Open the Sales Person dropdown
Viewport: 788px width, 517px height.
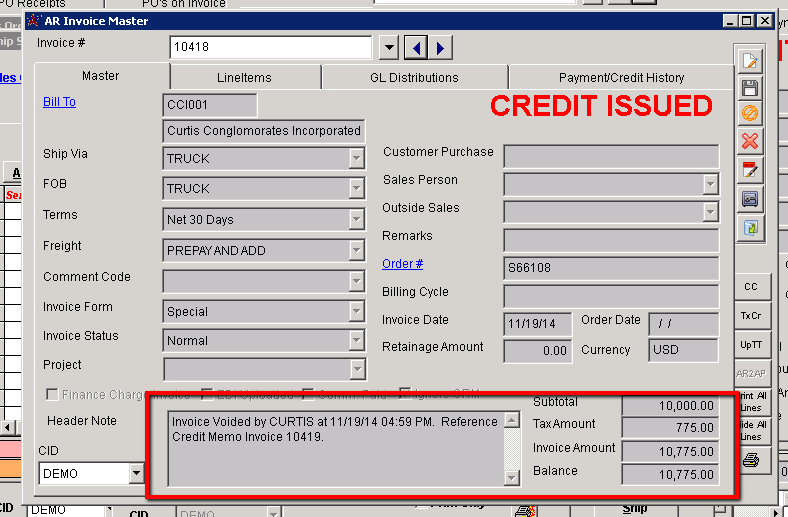tap(710, 184)
